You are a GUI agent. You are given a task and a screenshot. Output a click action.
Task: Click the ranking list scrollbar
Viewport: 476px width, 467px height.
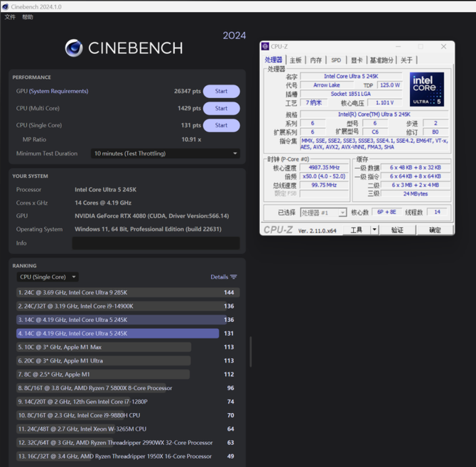point(251,352)
